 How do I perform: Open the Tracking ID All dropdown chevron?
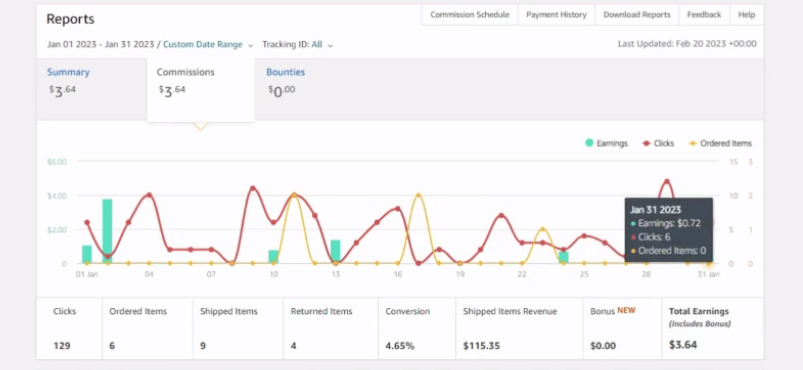click(x=330, y=45)
